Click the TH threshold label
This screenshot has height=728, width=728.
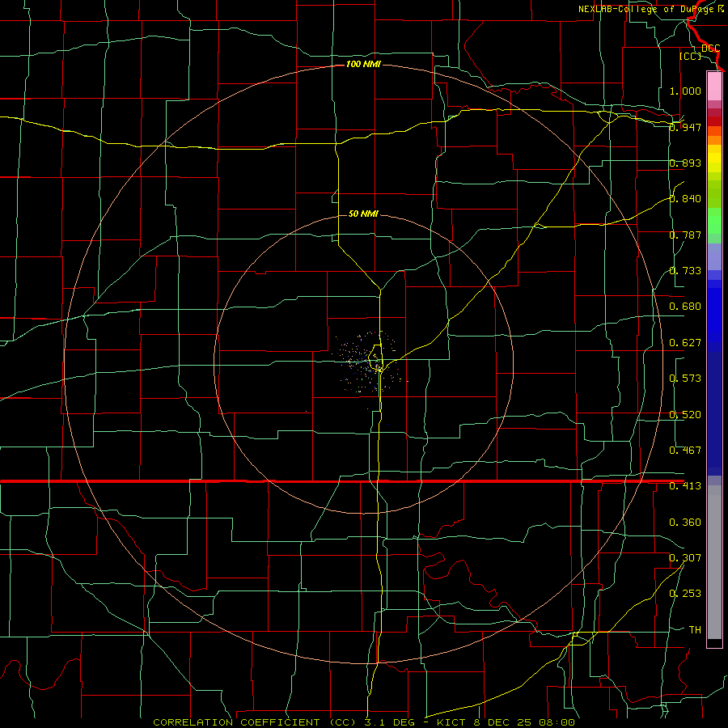click(x=695, y=629)
